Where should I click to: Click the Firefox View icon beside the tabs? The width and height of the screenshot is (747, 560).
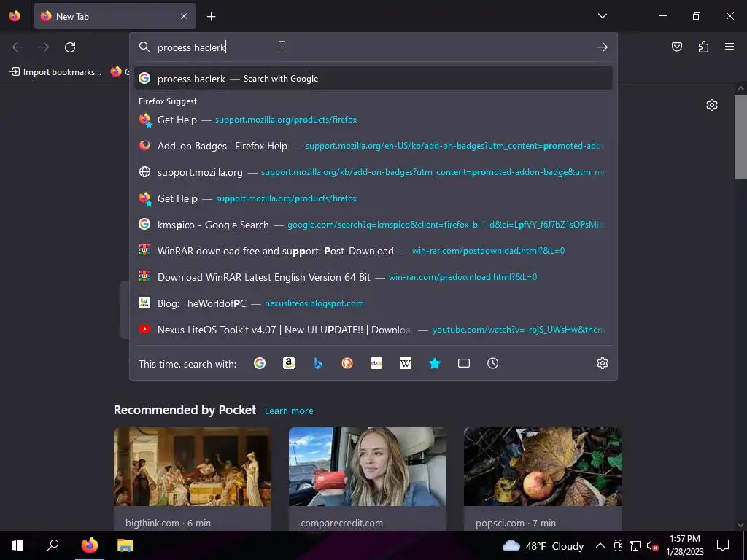point(15,16)
